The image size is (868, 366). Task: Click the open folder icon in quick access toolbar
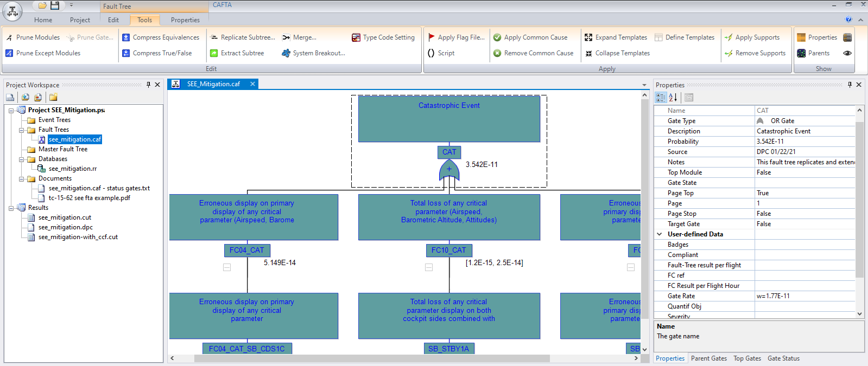tap(42, 5)
